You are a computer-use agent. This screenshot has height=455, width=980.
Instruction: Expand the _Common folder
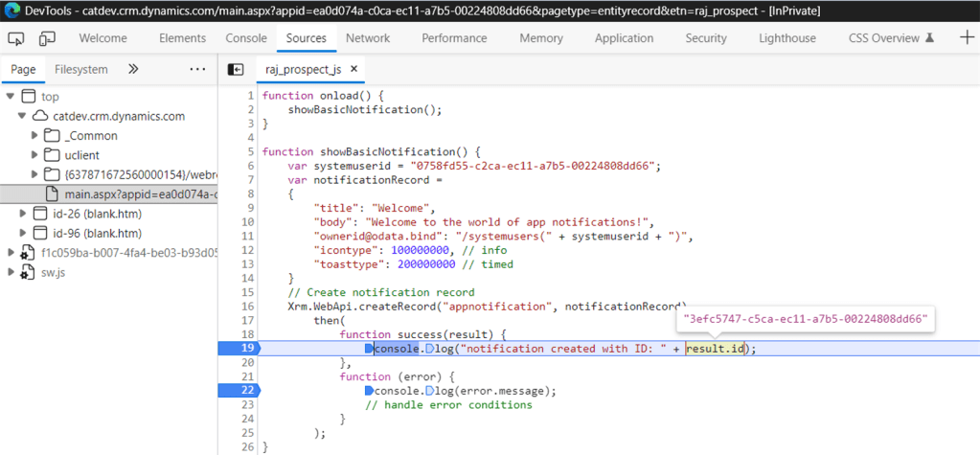pos(34,136)
